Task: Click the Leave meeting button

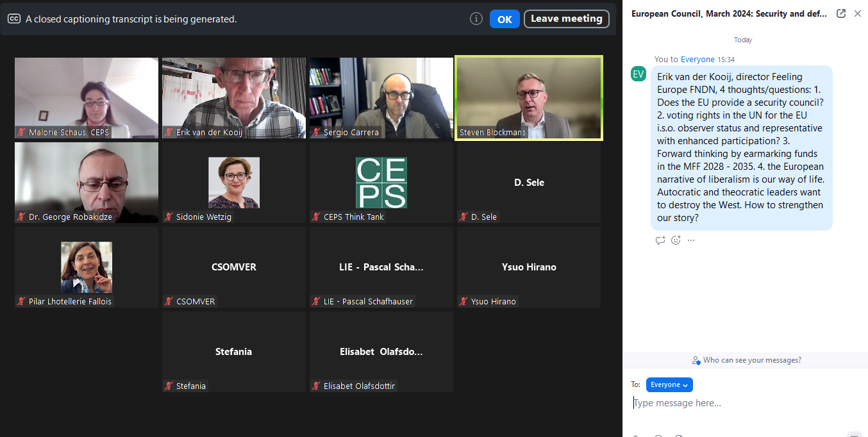Action: [566, 19]
